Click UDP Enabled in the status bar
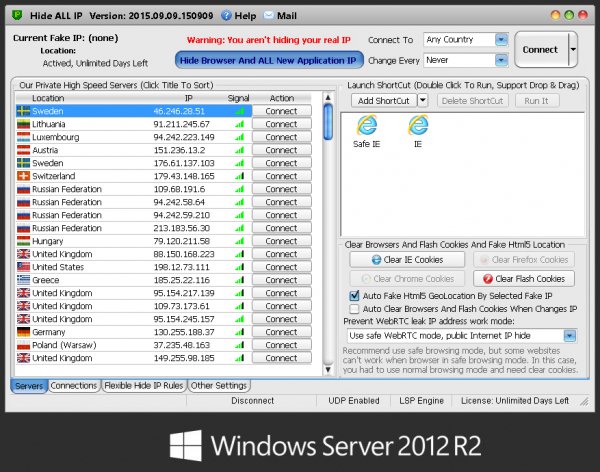 click(x=354, y=401)
